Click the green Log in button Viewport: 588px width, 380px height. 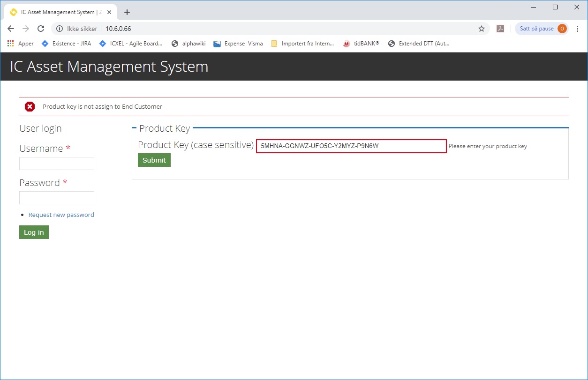34,232
